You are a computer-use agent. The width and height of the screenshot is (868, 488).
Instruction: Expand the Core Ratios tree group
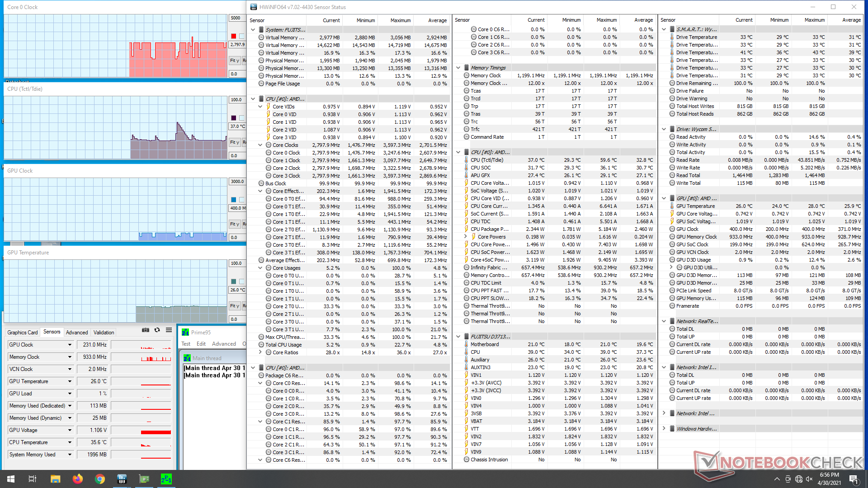tap(260, 352)
